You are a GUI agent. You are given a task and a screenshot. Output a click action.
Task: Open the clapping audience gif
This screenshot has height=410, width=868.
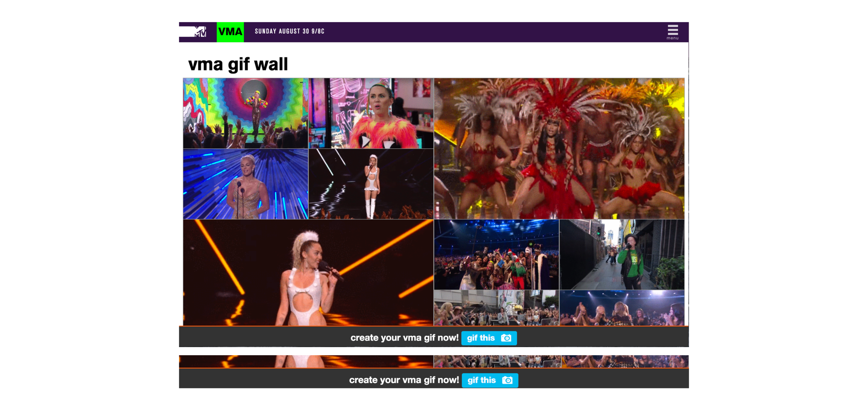(x=622, y=308)
